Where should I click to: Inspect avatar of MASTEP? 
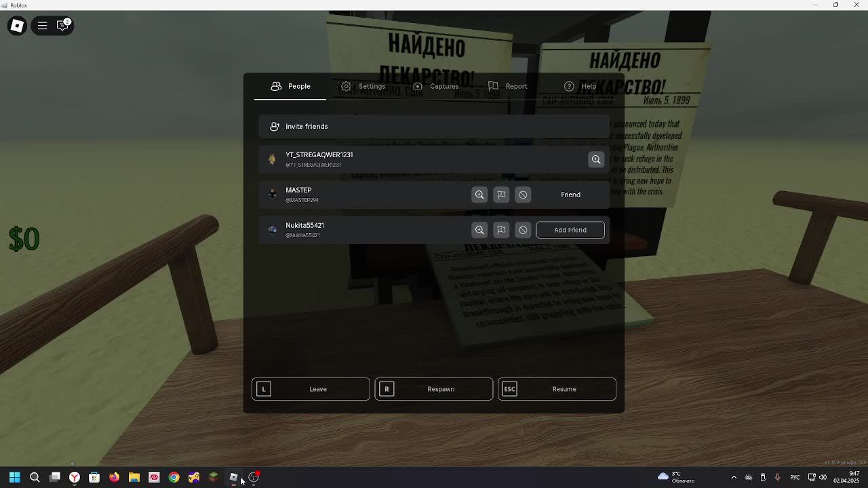479,195
